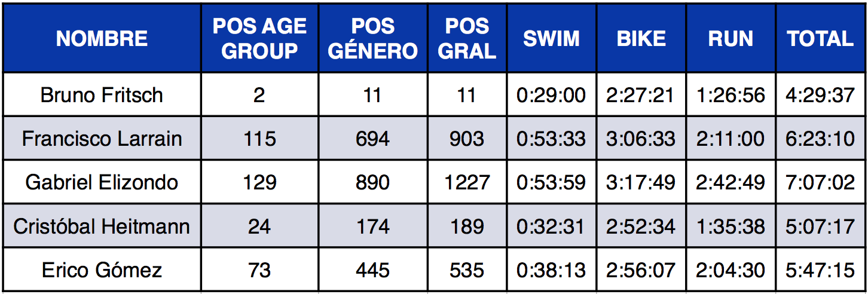Select the BIKE column header
Screen dimensions: 868x294
tap(641, 39)
